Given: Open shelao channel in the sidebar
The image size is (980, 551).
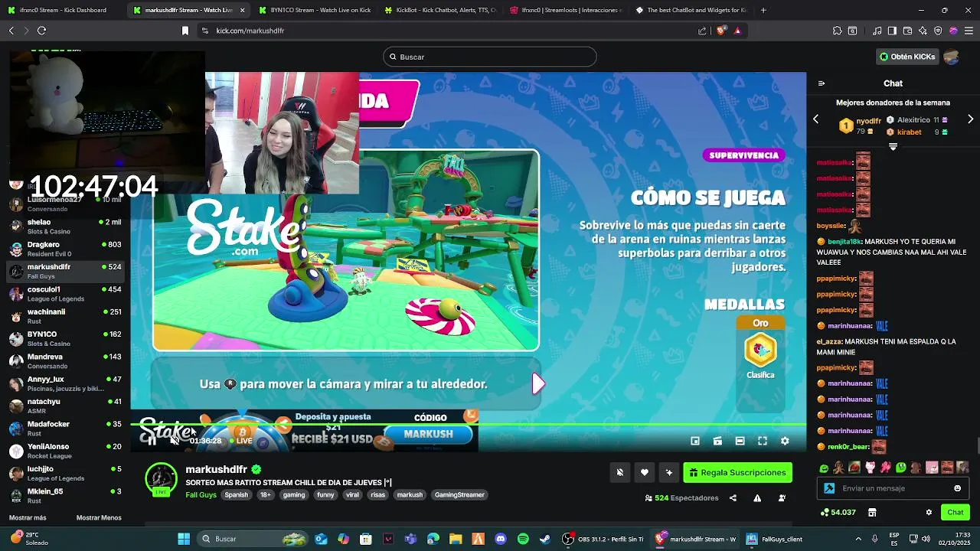Looking at the screenshot, I should tap(65, 227).
